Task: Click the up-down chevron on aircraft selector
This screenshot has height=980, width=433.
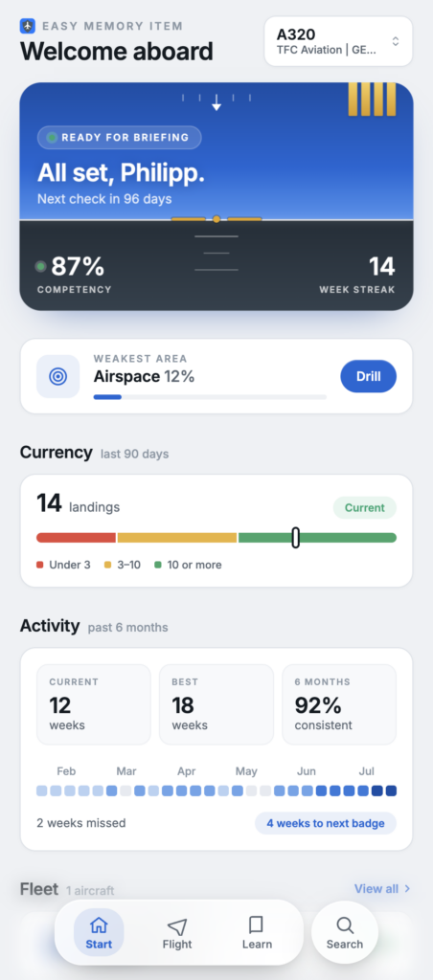Action: pyautogui.click(x=396, y=41)
